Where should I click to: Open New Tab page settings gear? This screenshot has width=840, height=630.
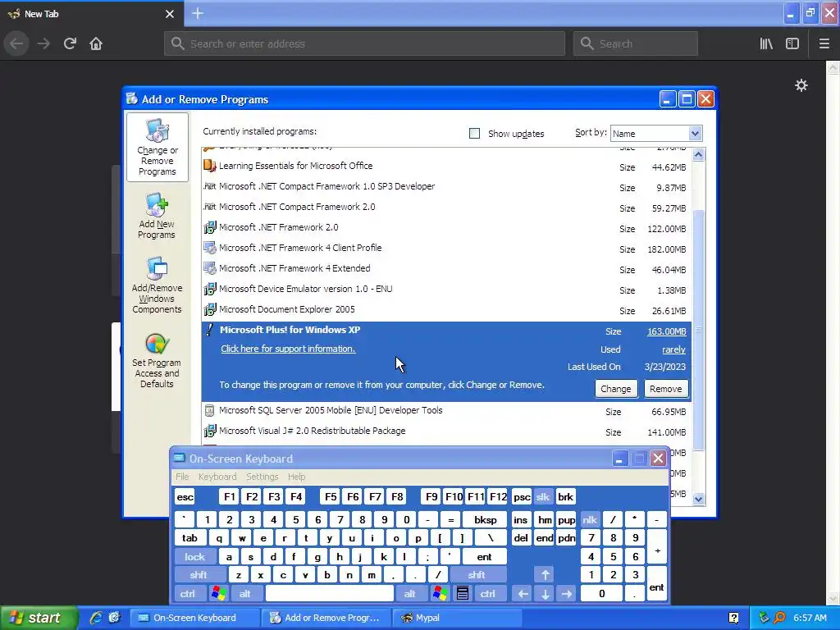(801, 85)
